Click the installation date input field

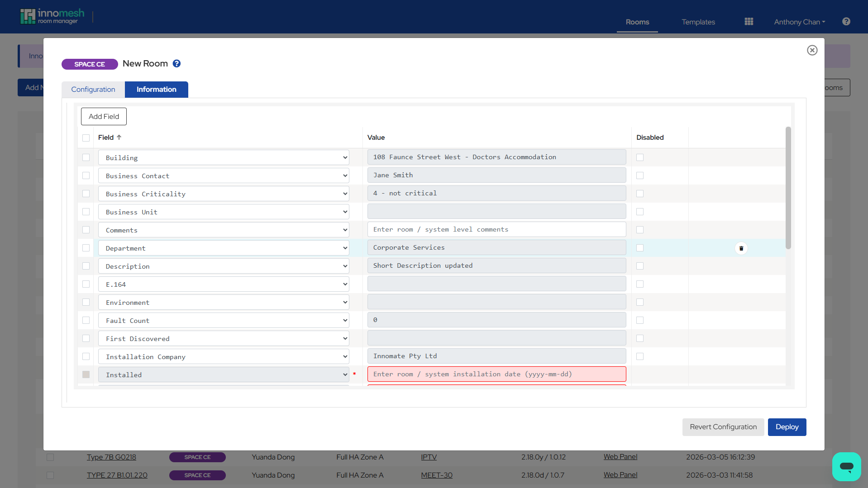point(496,374)
